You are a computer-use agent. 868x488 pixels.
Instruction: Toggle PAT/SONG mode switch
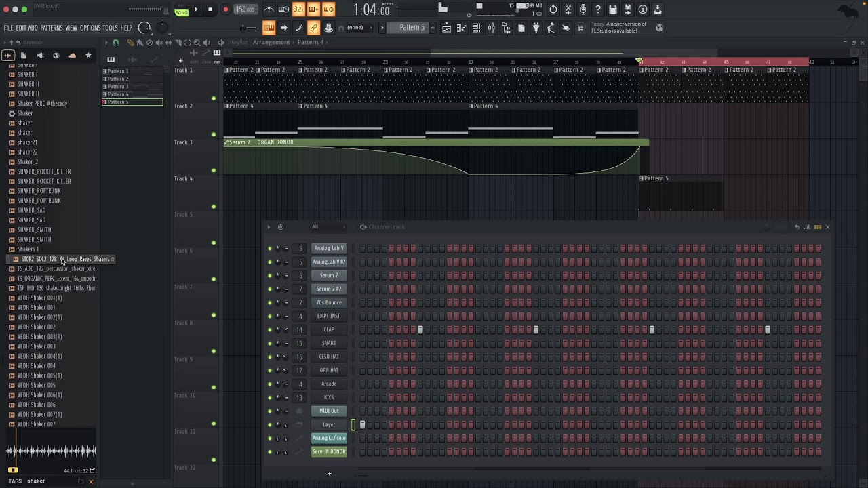(181, 9)
